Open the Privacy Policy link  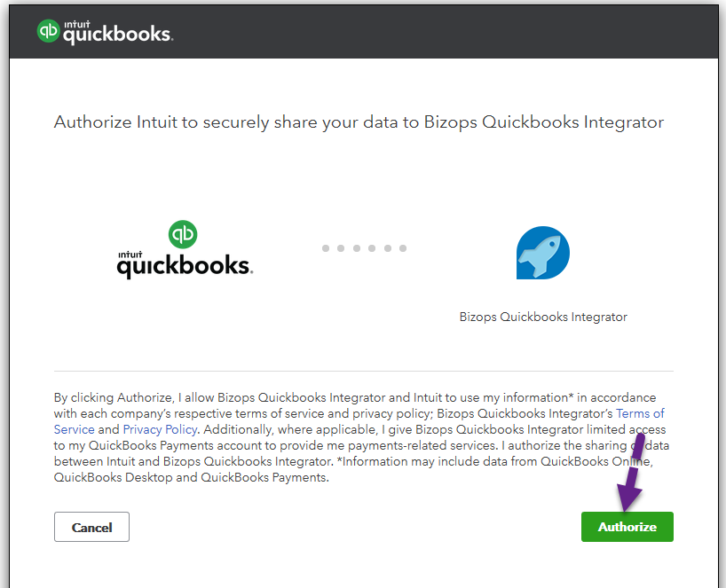160,429
